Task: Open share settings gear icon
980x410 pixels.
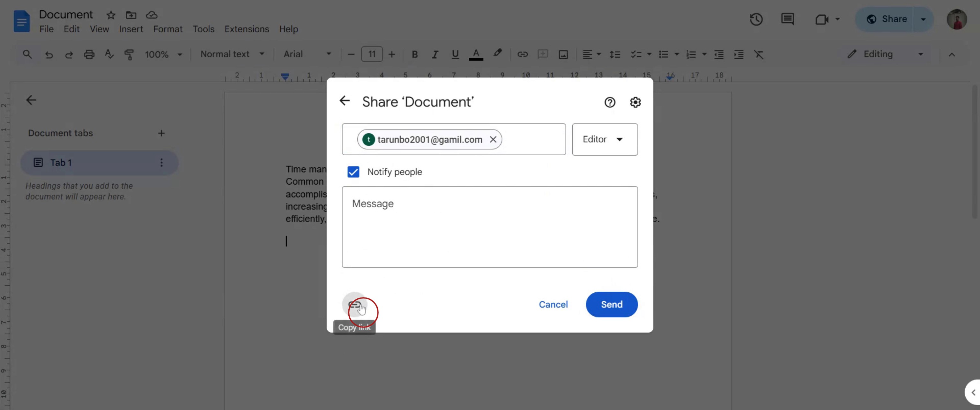Action: pos(635,102)
